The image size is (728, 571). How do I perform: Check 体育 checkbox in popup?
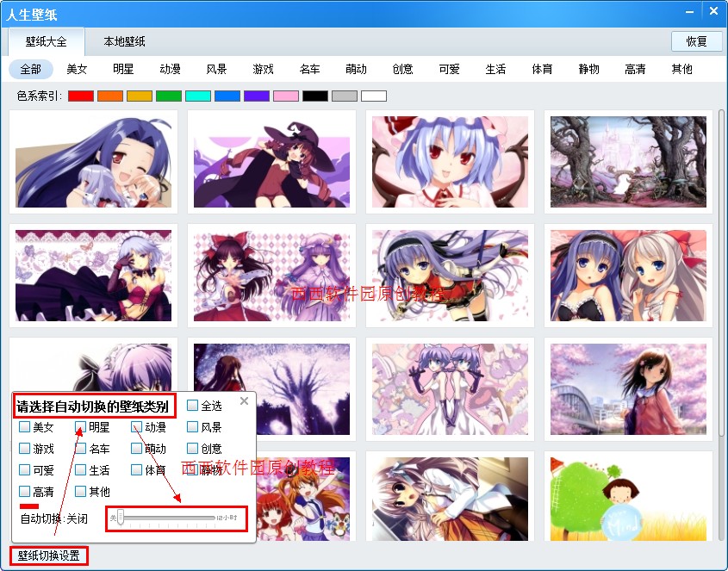(136, 469)
